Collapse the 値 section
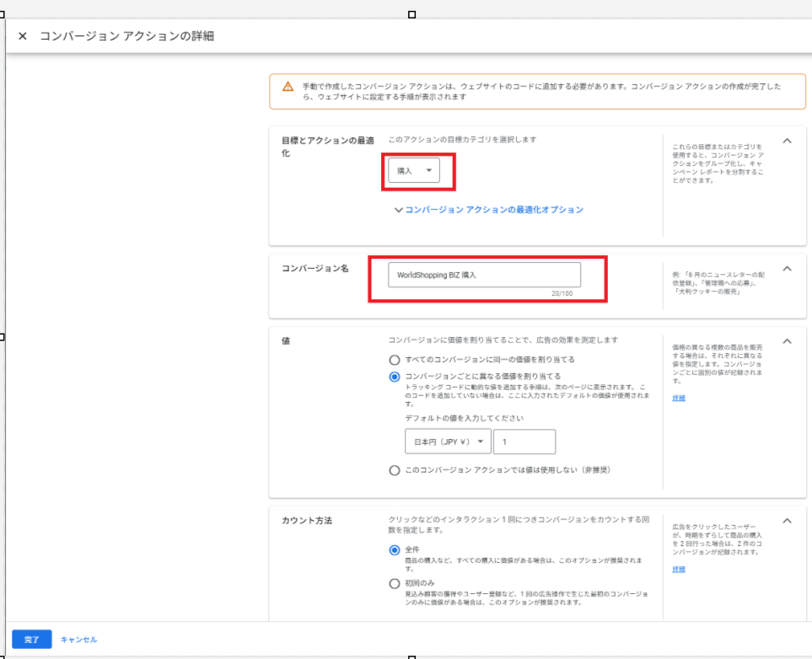This screenshot has width=812, height=659. (x=788, y=341)
